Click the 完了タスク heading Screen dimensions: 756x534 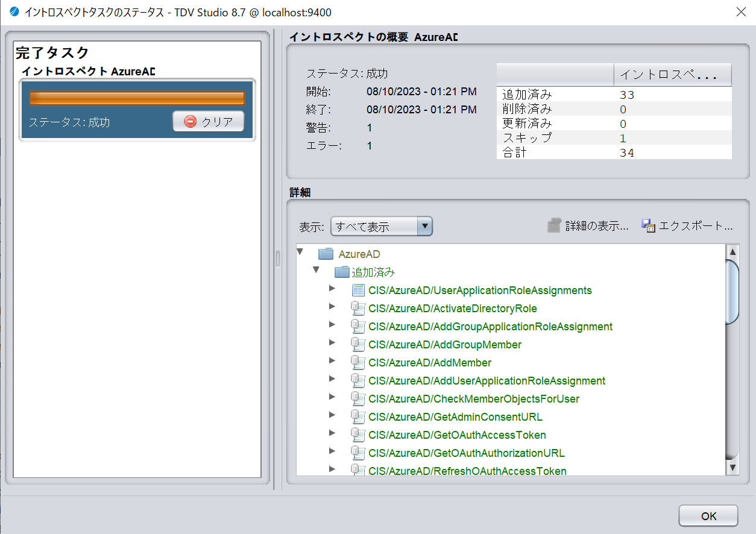point(52,52)
